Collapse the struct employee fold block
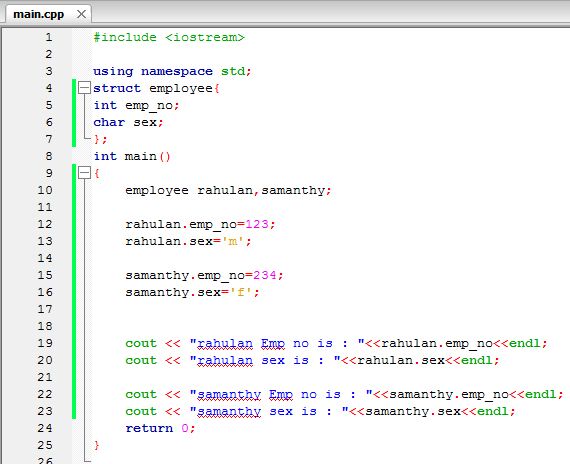The height and width of the screenshot is (464, 570). 84,88
